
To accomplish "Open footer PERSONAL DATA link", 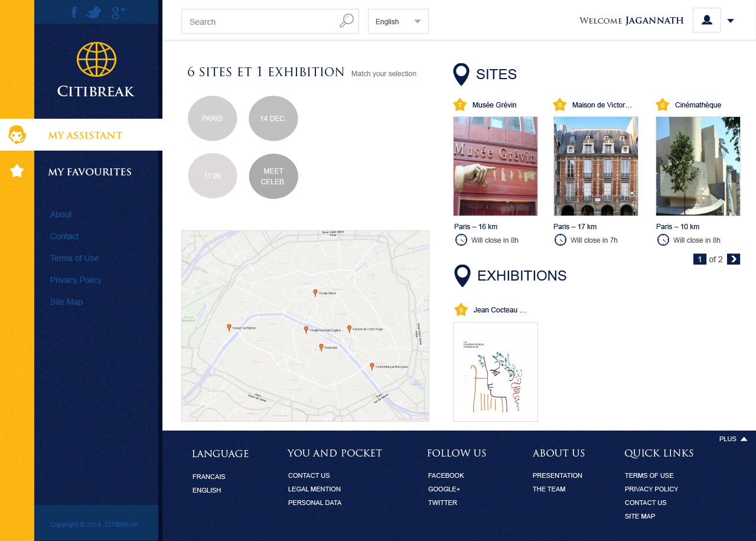I will click(x=315, y=503).
